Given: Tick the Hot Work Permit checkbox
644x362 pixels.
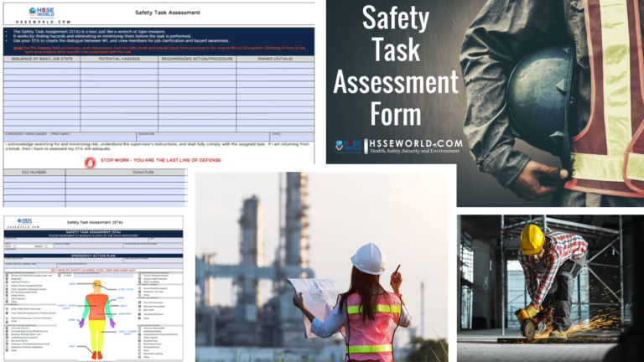Looking at the screenshot, I should click(x=7, y=341).
